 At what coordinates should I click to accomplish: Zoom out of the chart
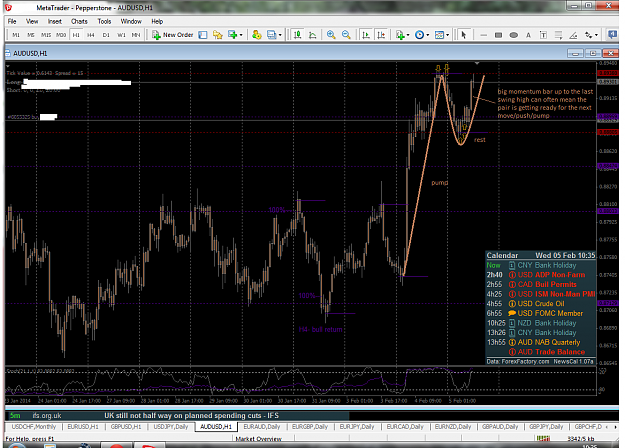346,35
